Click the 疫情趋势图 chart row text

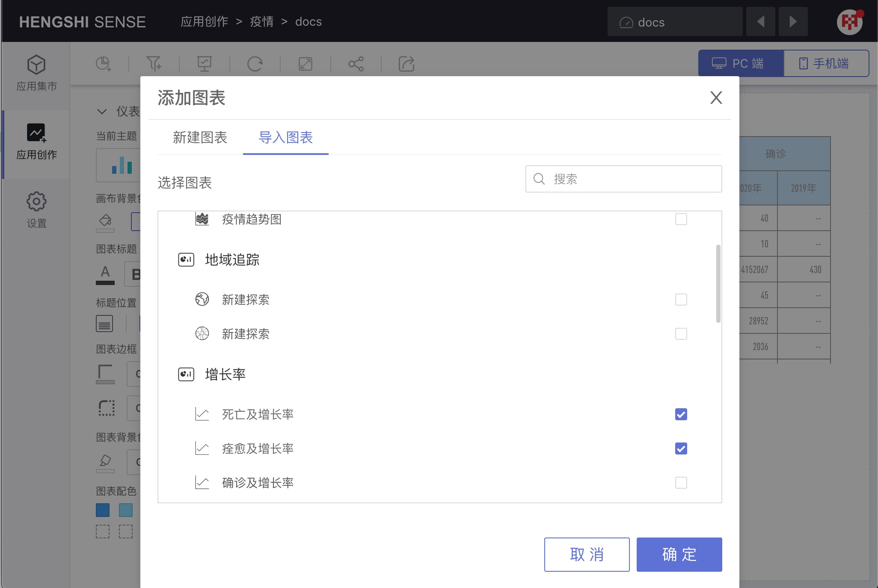(252, 219)
